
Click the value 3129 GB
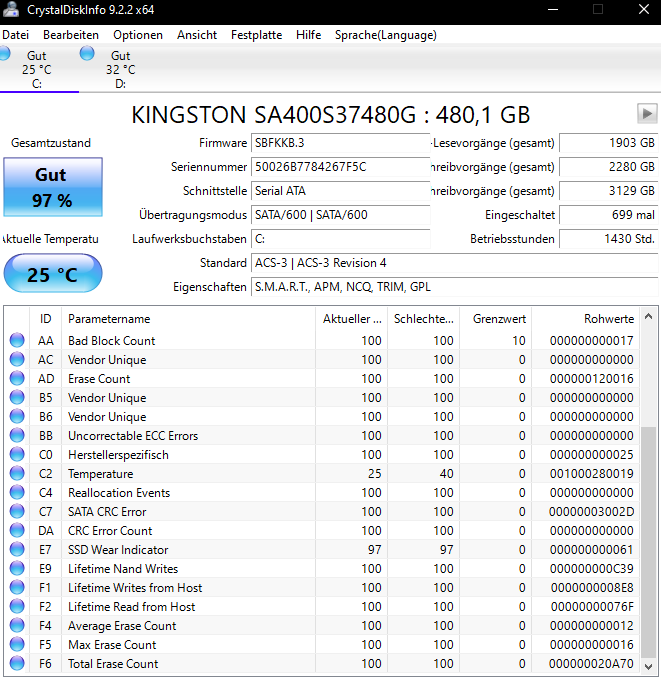[x=609, y=191]
